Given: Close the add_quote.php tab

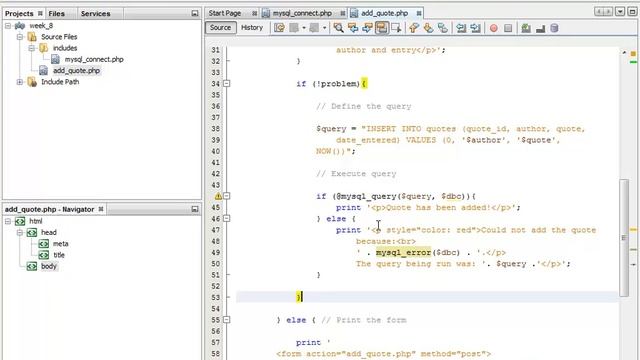Looking at the screenshot, I should (419, 13).
